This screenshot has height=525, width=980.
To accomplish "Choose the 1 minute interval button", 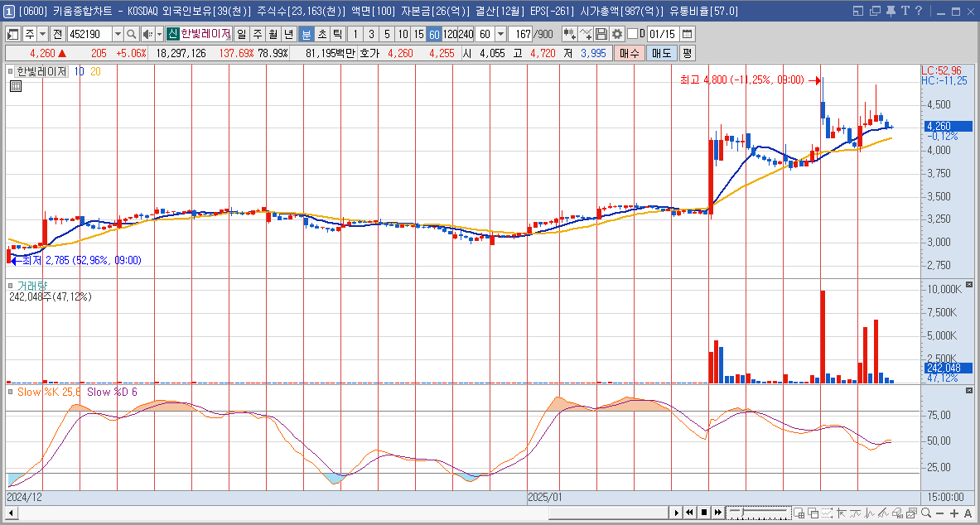I will [x=355, y=34].
